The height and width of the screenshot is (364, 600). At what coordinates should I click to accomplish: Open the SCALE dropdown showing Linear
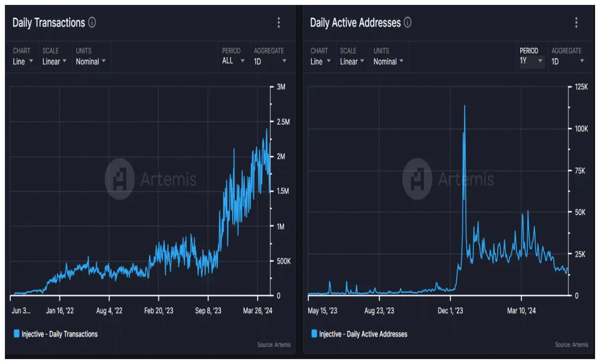coord(54,62)
